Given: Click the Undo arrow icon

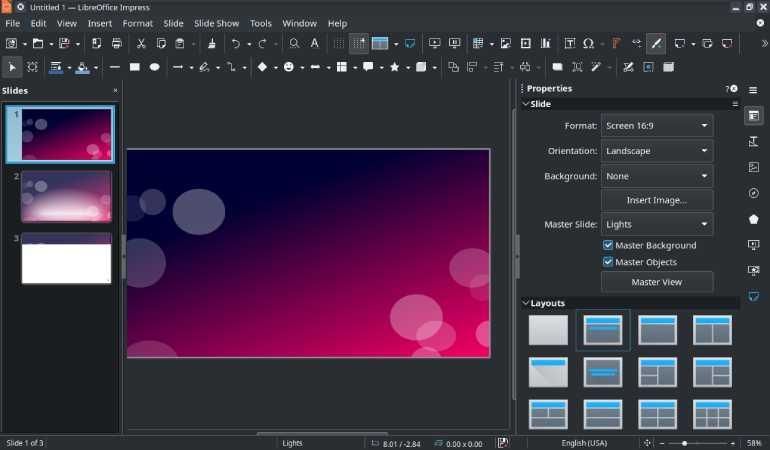Looking at the screenshot, I should pos(236,44).
